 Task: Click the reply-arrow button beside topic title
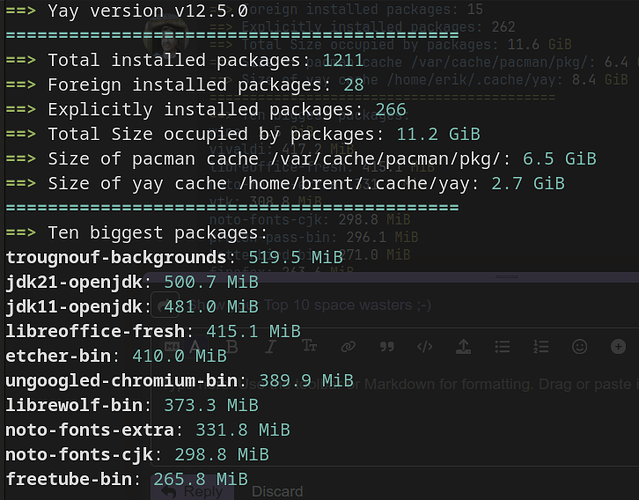coord(165,305)
